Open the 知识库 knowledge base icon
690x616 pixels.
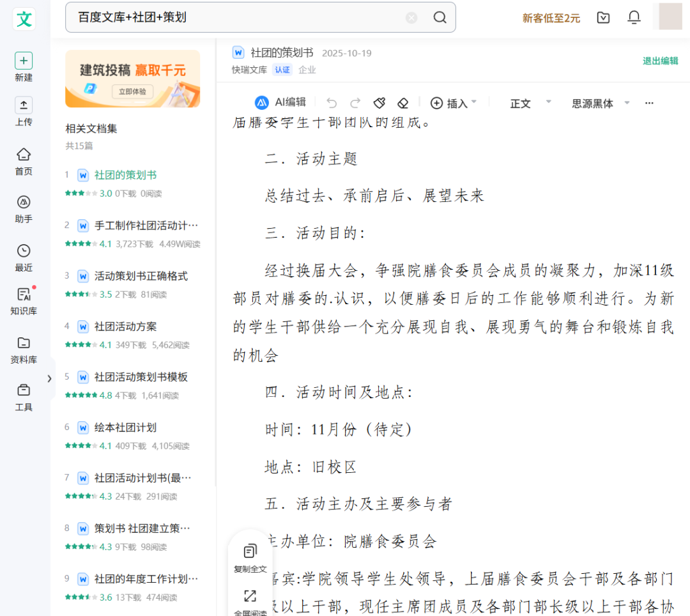pos(24,295)
